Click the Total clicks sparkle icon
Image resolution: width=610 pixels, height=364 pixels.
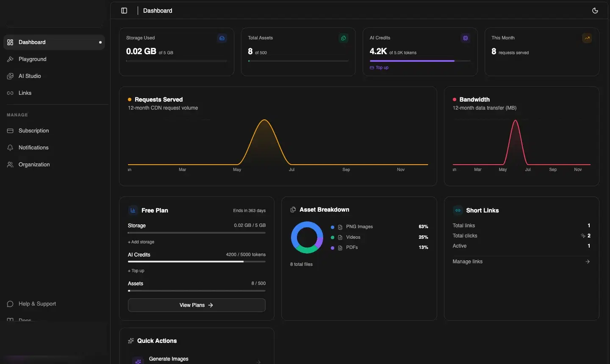583,236
